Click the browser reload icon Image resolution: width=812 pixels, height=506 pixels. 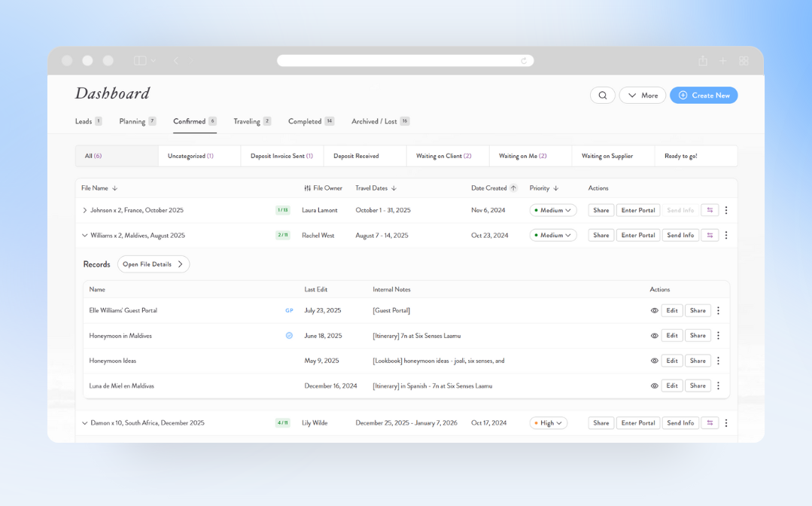524,60
